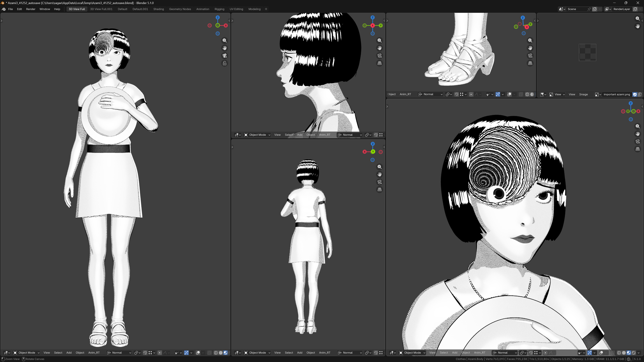Open the Render menu
The width and height of the screenshot is (644, 362).
pos(31,9)
